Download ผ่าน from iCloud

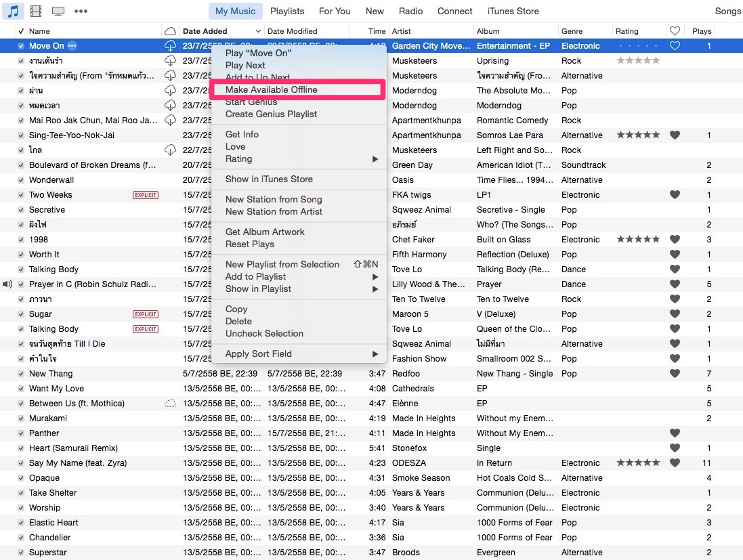point(170,91)
